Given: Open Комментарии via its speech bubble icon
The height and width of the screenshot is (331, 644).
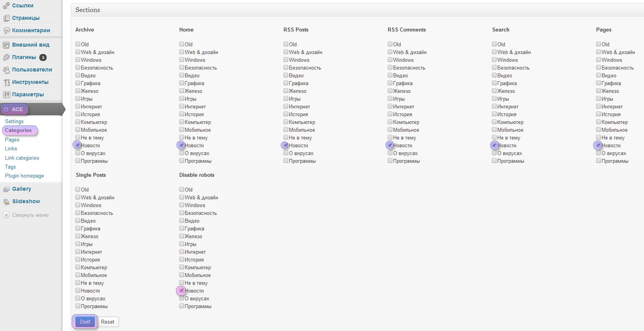Looking at the screenshot, I should pos(6,31).
